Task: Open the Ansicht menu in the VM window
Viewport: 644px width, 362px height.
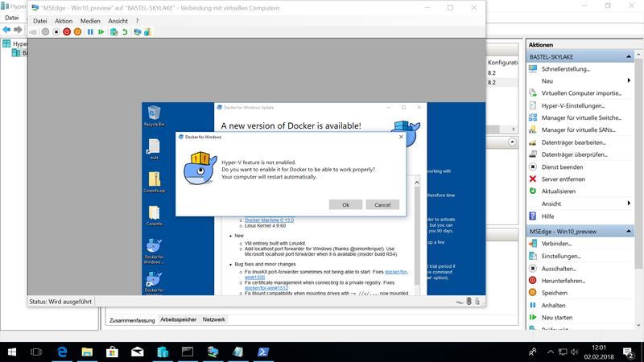Action: point(118,21)
